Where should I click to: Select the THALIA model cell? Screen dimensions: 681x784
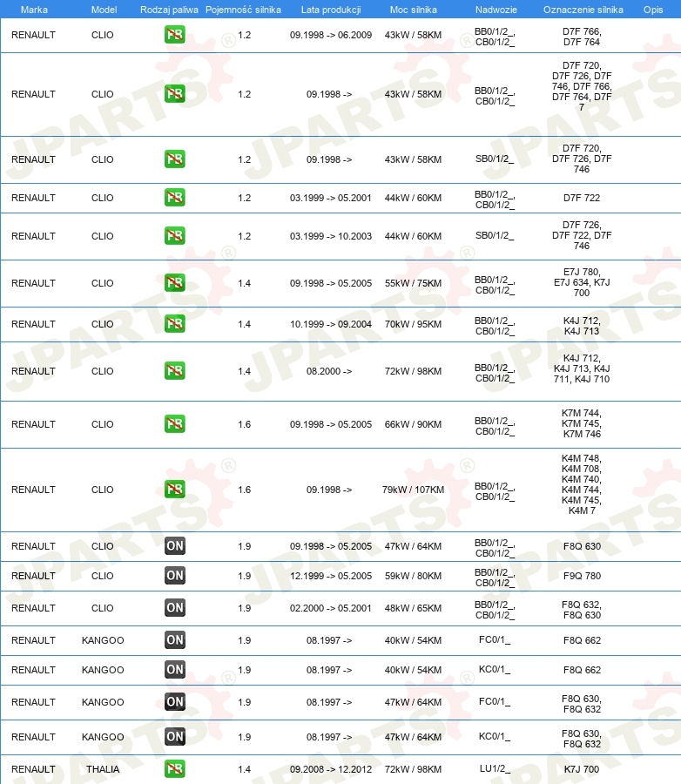pos(103,769)
